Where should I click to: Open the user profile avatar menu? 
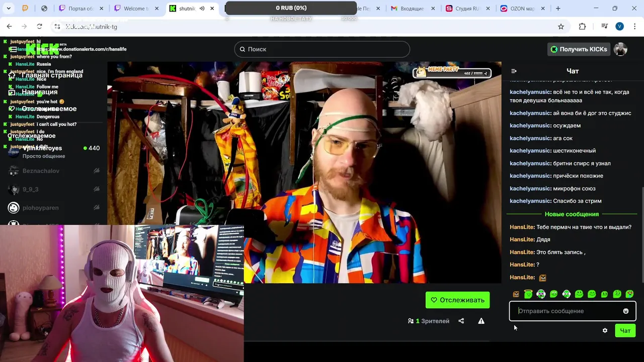click(x=620, y=49)
